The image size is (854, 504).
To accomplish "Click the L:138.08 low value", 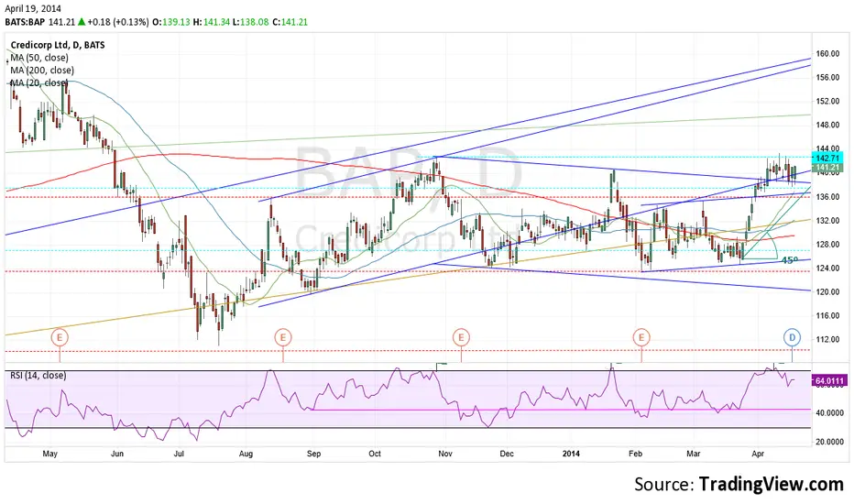I will click(x=250, y=22).
